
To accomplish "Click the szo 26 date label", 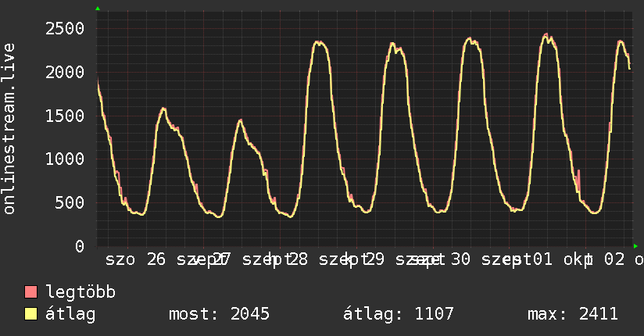I will [x=135, y=259].
